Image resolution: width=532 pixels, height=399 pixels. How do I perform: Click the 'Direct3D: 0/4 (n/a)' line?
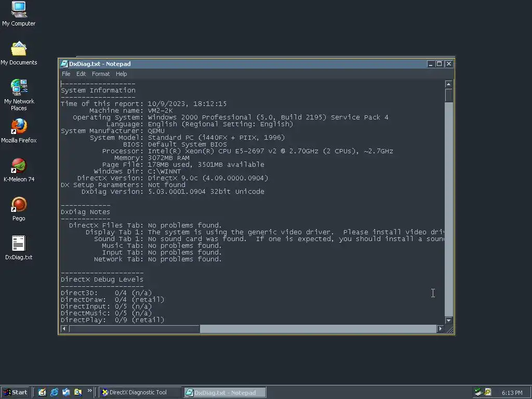click(106, 293)
